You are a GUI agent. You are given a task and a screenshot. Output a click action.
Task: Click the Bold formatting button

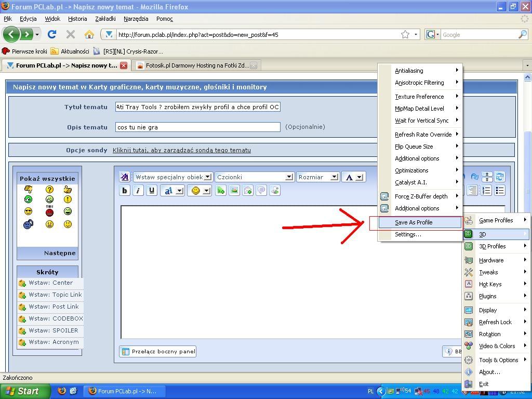(125, 191)
